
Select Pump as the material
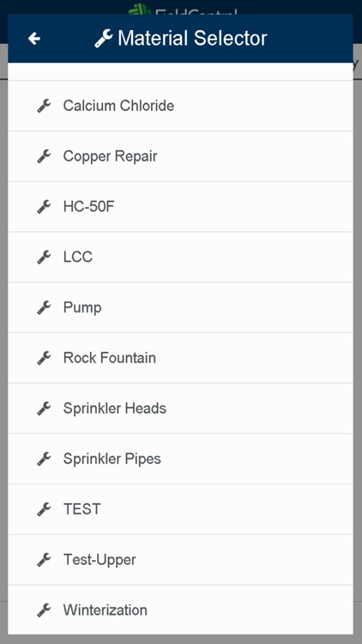tap(181, 307)
